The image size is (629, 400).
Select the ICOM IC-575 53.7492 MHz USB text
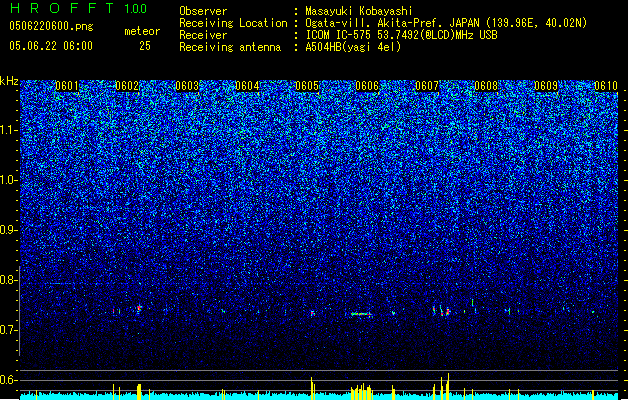tap(401, 35)
